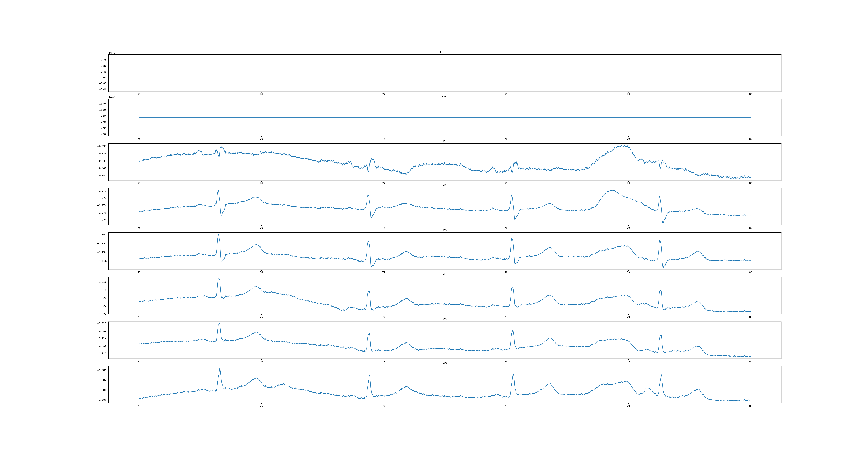This screenshot has height=453, width=868.
Task: Click the broad hump near 79 in V1 trace
Action: 623,146
